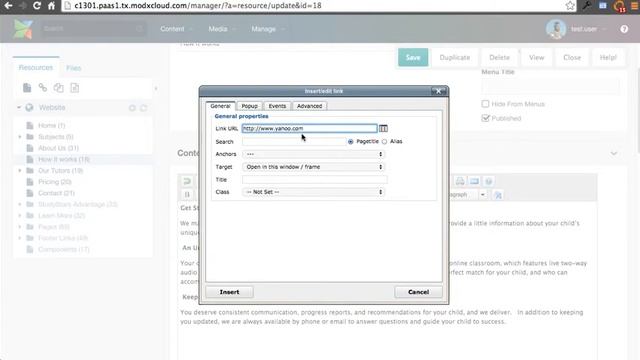Uncheck the Published checkbox
This screenshot has width=640, height=360.
point(485,118)
